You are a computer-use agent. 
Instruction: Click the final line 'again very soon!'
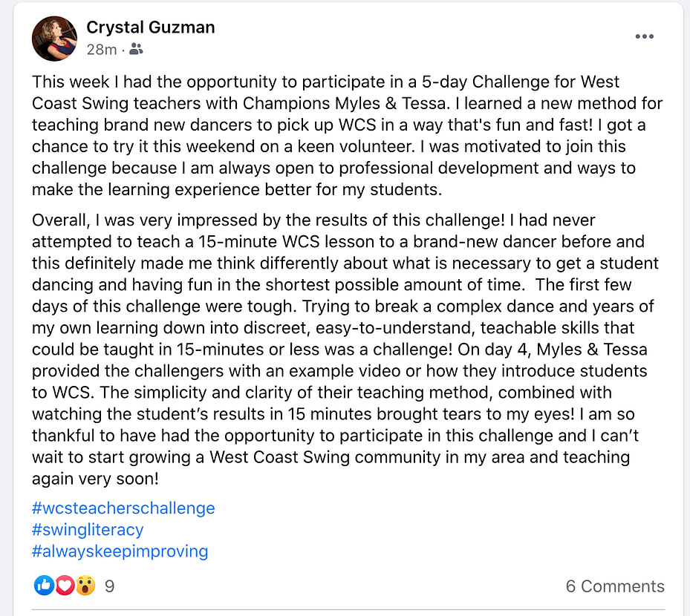tap(96, 479)
